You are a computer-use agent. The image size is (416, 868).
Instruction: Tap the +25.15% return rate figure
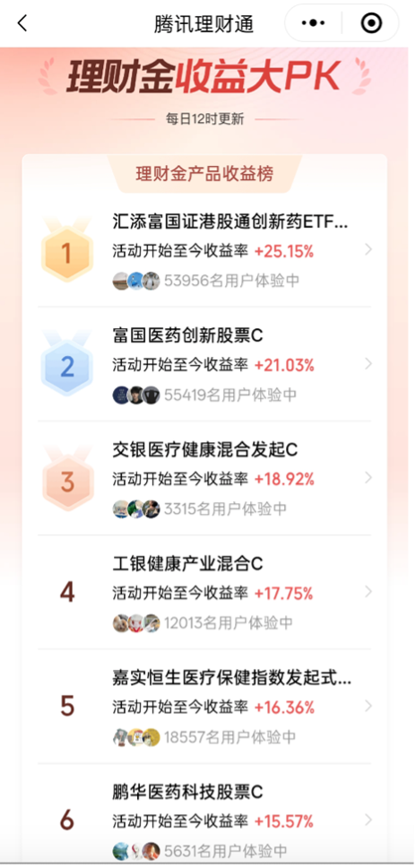(x=284, y=251)
